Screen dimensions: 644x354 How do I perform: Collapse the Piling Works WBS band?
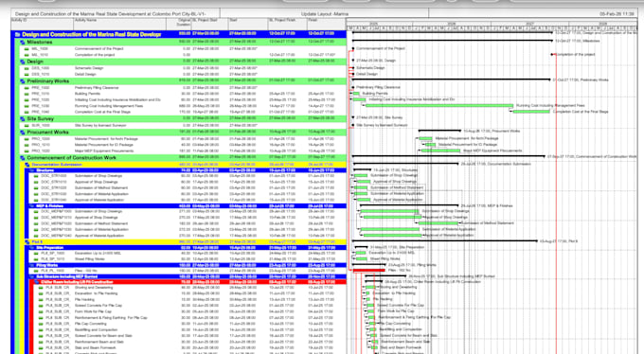32,266
